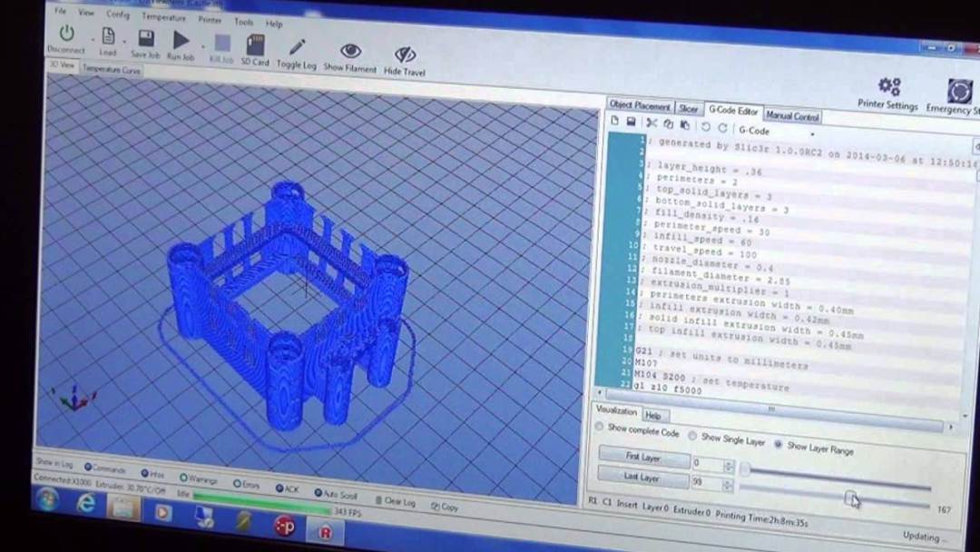The height and width of the screenshot is (552, 980).
Task: Open the Printer menu
Action: (x=210, y=20)
